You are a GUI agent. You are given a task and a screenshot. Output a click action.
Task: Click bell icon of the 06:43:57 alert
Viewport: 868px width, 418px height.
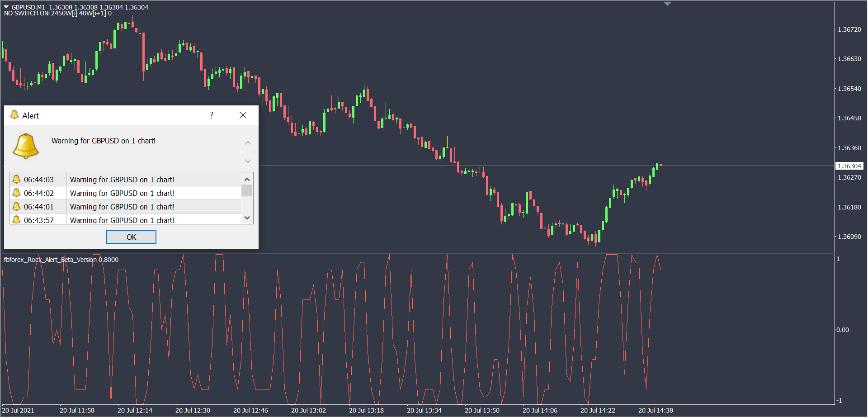click(16, 220)
